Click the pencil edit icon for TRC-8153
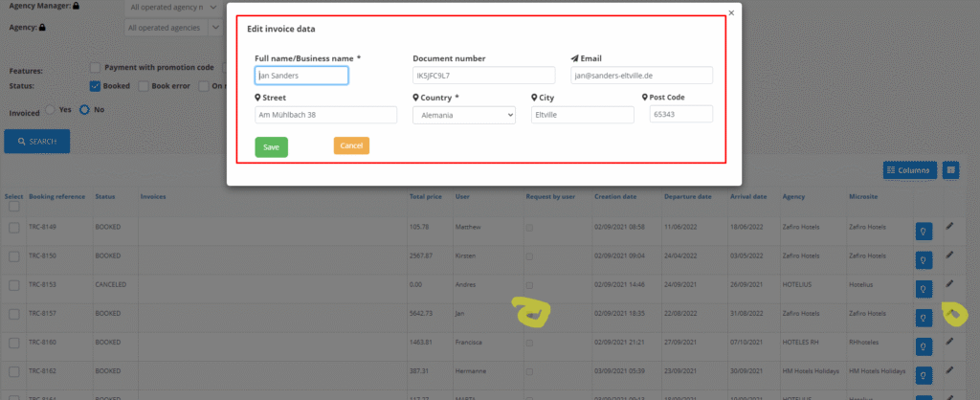The height and width of the screenshot is (400, 980). tap(949, 283)
